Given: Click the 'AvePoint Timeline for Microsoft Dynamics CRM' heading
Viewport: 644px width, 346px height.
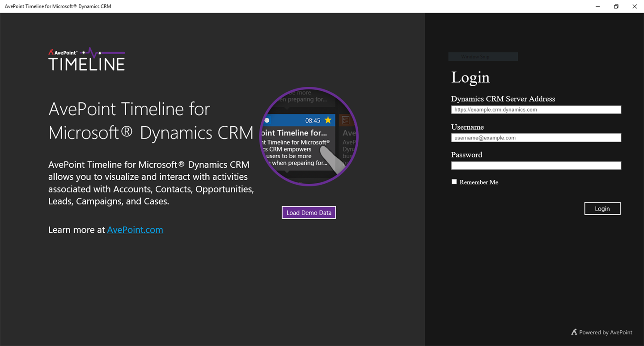Looking at the screenshot, I should 151,121.
